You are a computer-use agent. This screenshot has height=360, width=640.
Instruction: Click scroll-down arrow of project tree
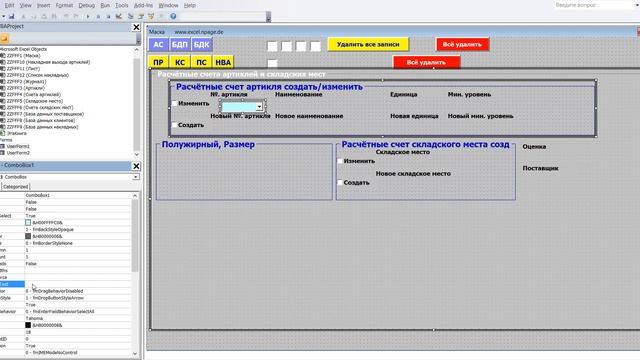click(136, 154)
